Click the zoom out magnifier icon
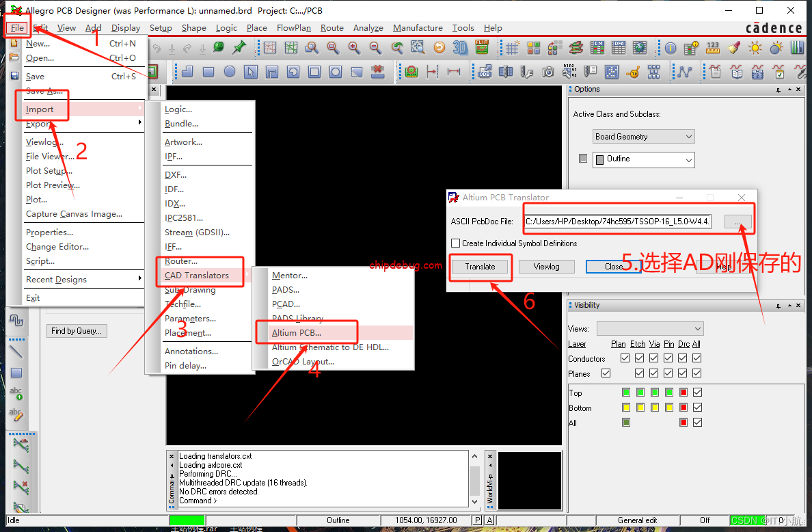The width and height of the screenshot is (812, 532). [x=375, y=48]
